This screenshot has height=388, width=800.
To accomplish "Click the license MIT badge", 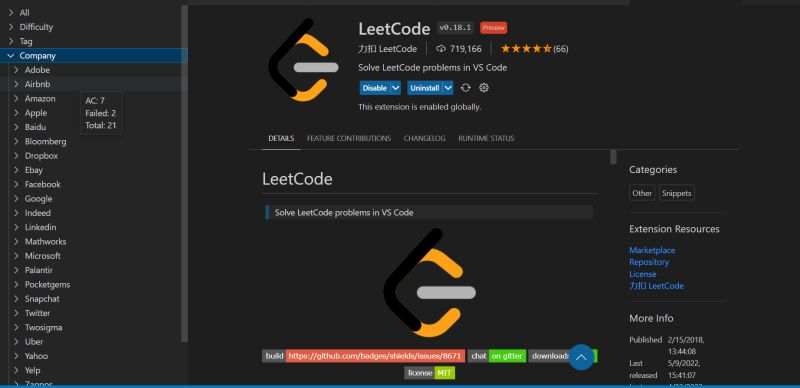I will pyautogui.click(x=430, y=373).
